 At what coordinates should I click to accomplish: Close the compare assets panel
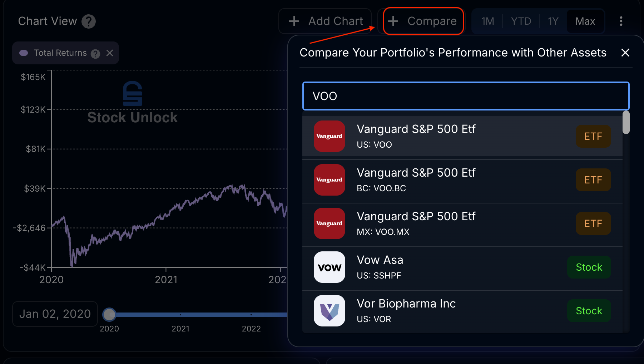(x=625, y=53)
